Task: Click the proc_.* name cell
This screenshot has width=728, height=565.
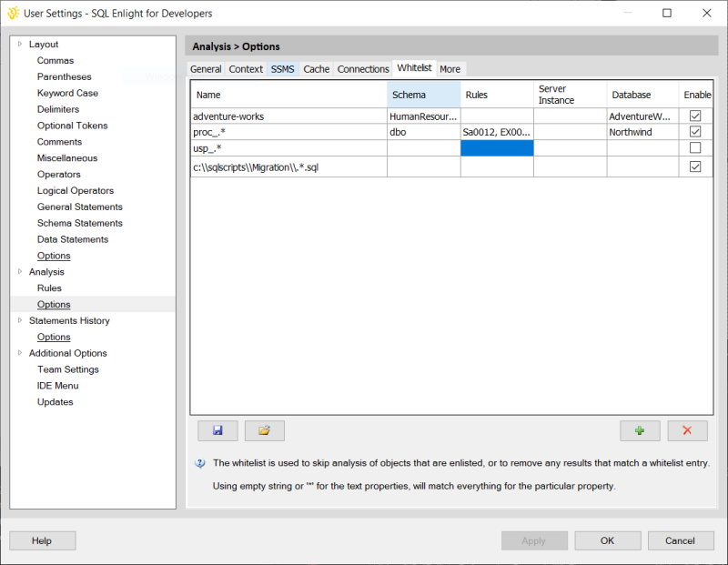Action: point(288,132)
